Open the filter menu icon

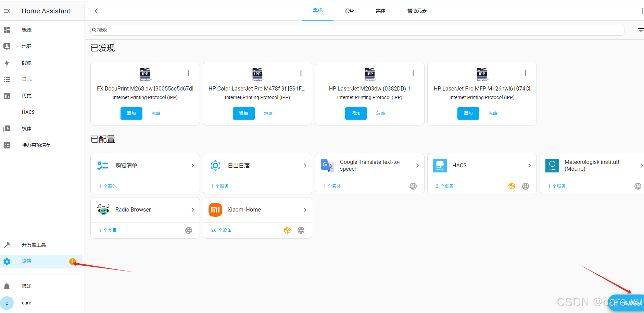point(640,30)
